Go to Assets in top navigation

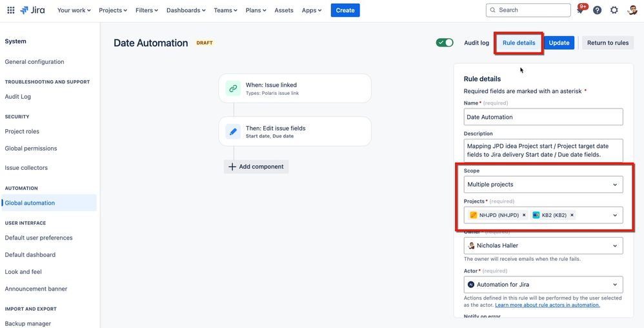point(284,10)
